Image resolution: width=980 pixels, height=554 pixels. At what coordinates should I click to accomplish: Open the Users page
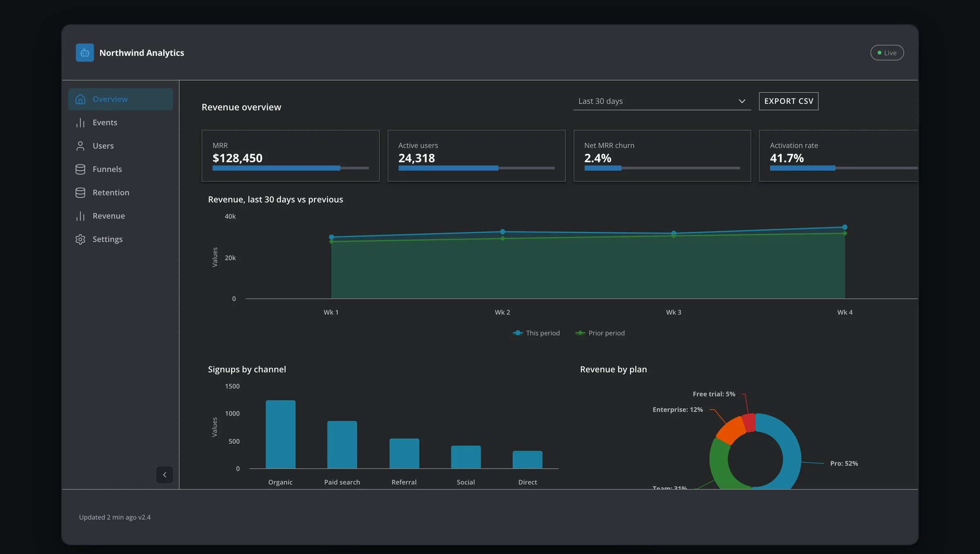pyautogui.click(x=120, y=146)
